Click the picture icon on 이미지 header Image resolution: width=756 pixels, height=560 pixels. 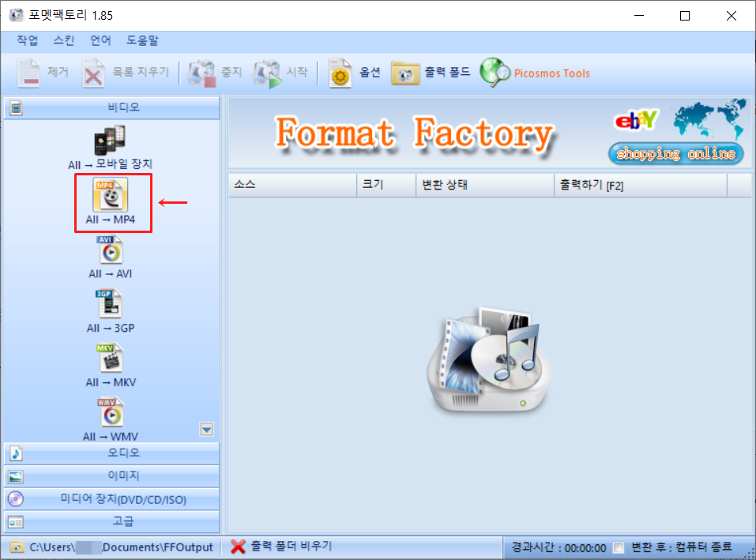click(16, 476)
